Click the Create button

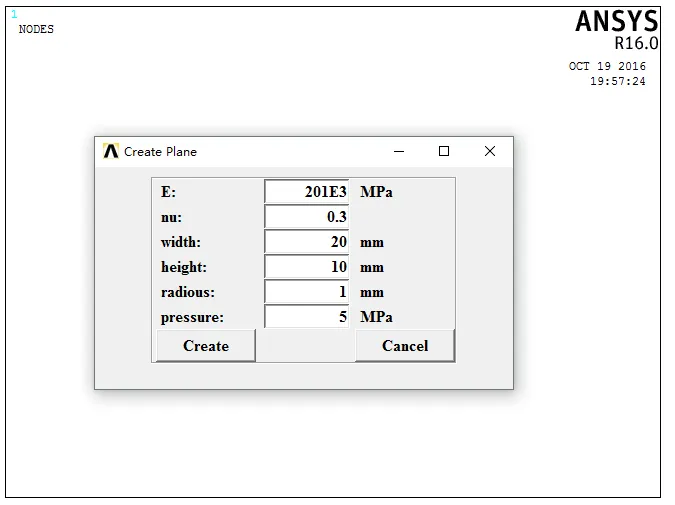206,346
